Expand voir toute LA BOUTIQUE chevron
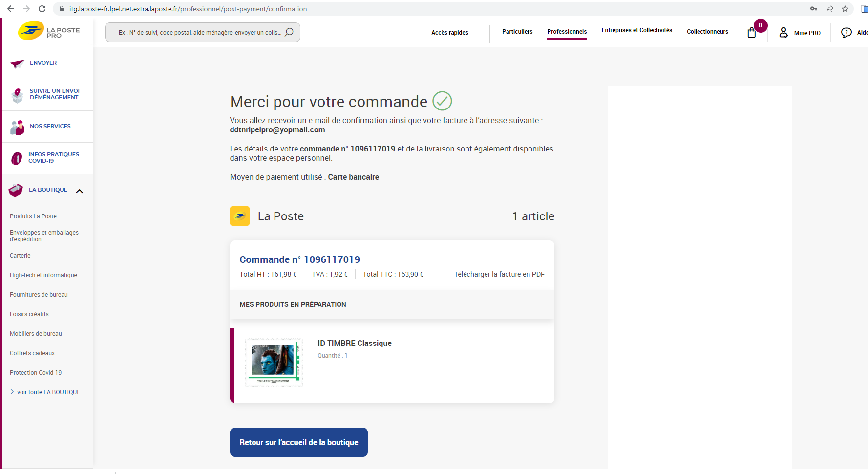This screenshot has width=868, height=474. 12,392
